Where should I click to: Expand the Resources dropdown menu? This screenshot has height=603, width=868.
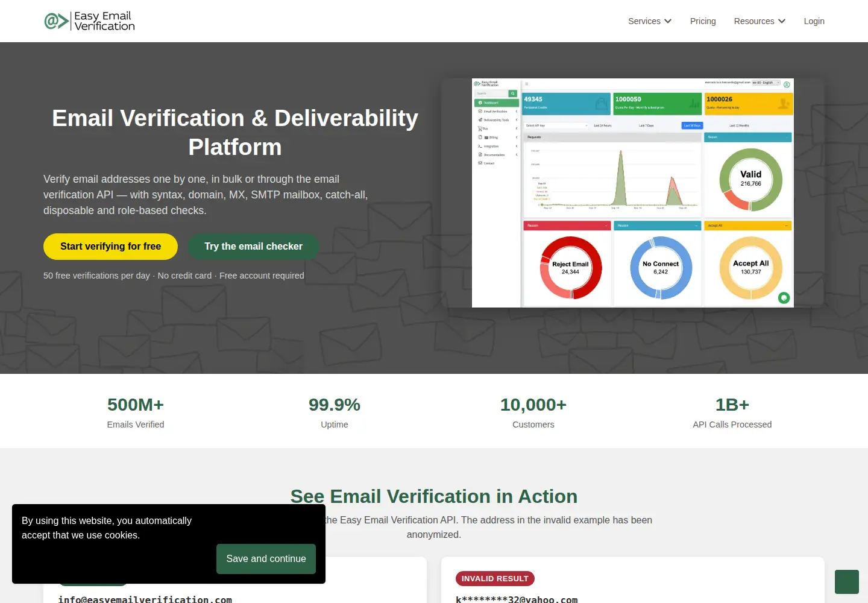pyautogui.click(x=759, y=21)
